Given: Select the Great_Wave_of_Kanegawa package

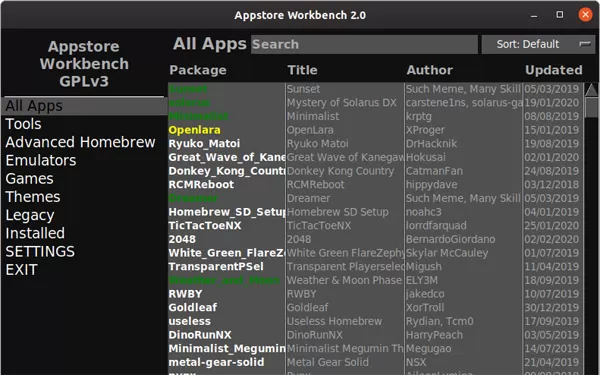Looking at the screenshot, I should pos(227,158).
